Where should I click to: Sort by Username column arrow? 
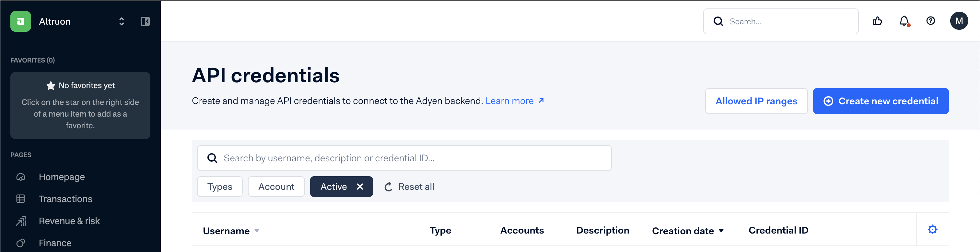coord(257,231)
